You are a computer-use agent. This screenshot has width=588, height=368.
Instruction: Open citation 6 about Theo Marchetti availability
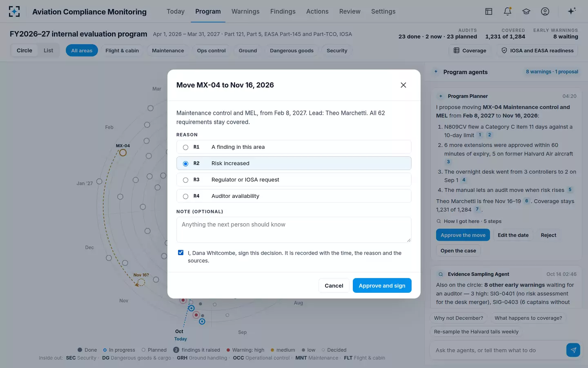tap(527, 201)
